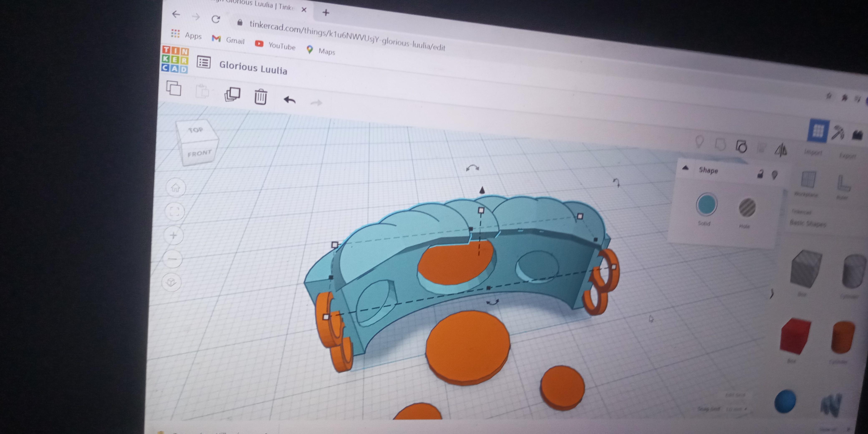Click the Import button
868x434 pixels.
[813, 152]
